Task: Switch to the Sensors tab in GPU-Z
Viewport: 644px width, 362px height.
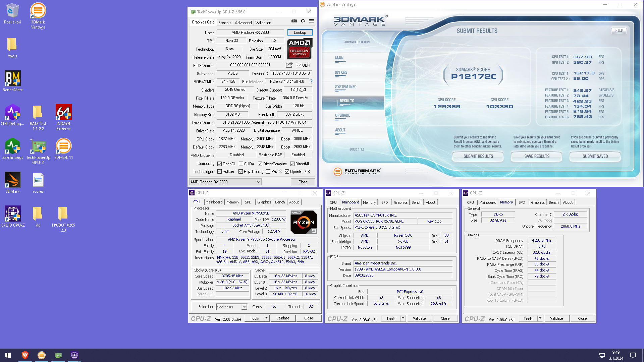Action: (225, 22)
